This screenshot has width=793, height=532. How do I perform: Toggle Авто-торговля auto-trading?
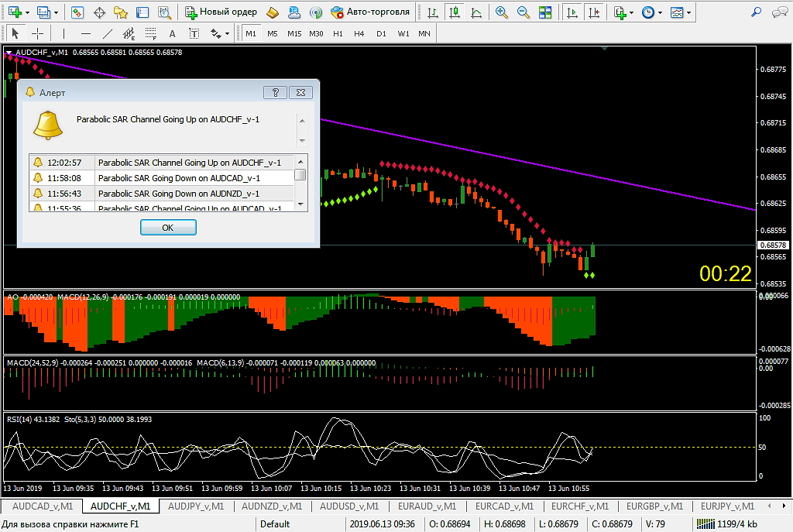[370, 12]
